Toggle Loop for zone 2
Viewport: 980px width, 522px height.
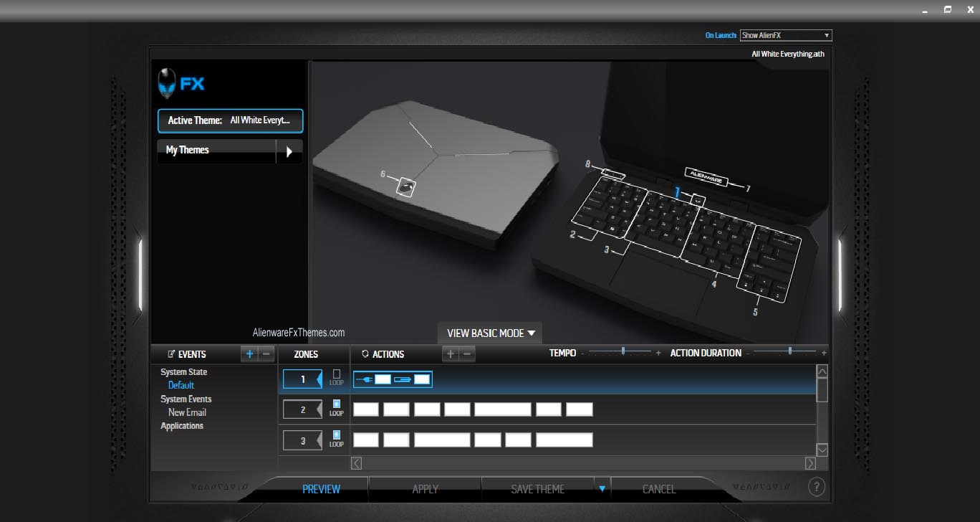[337, 404]
